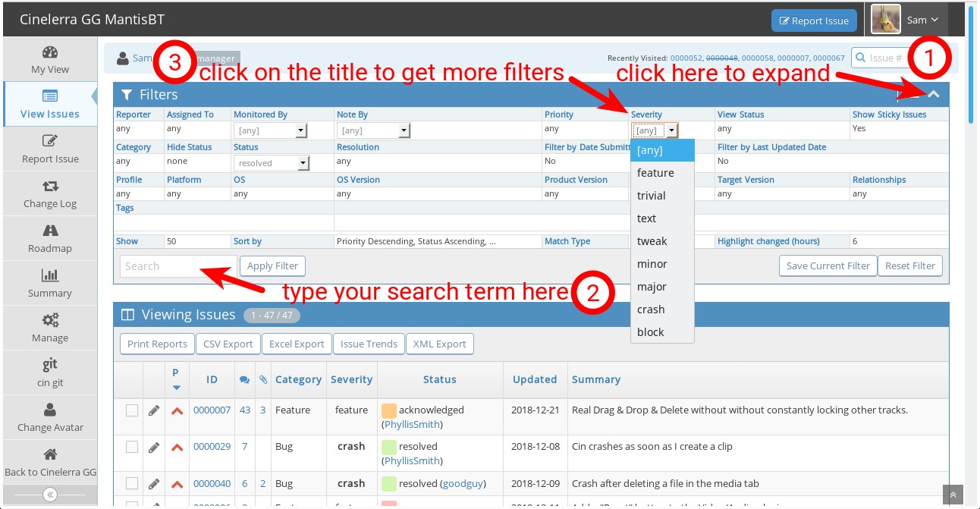Choose "major" from the Severity options

click(652, 287)
